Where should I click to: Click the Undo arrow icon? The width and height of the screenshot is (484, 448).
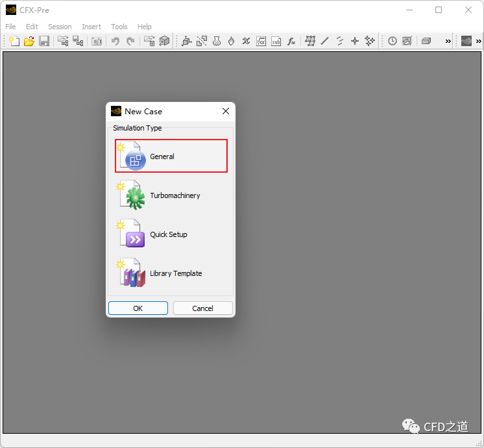pos(115,41)
